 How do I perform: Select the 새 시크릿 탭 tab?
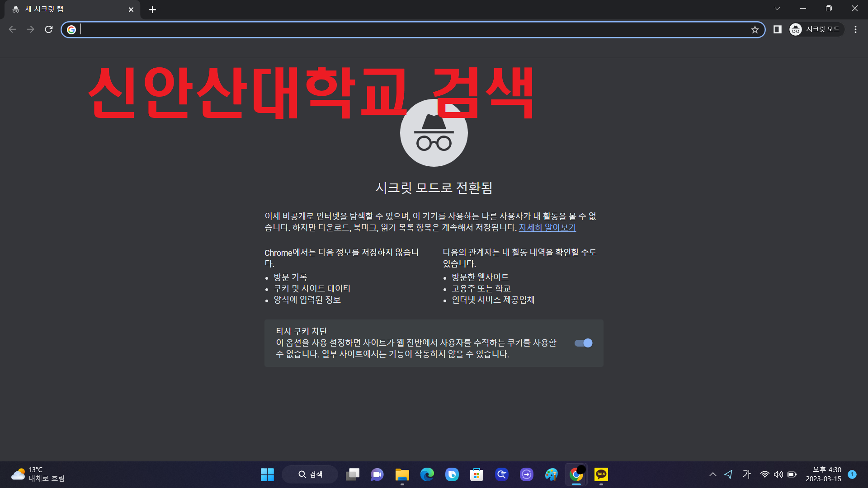tap(72, 9)
